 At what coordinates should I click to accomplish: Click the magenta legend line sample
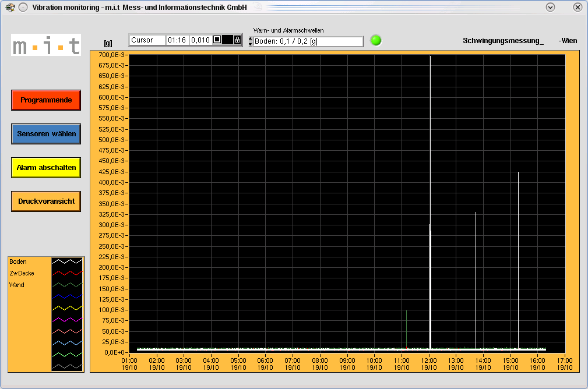[x=67, y=320]
